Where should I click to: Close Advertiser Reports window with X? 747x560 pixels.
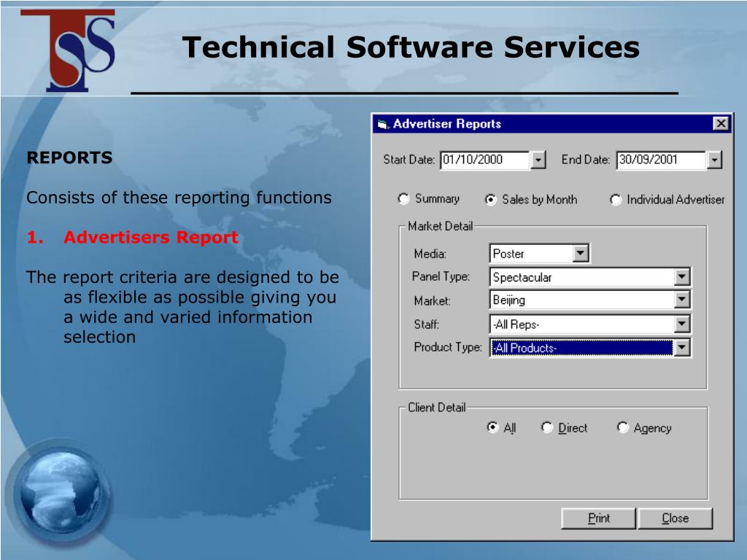pos(721,124)
